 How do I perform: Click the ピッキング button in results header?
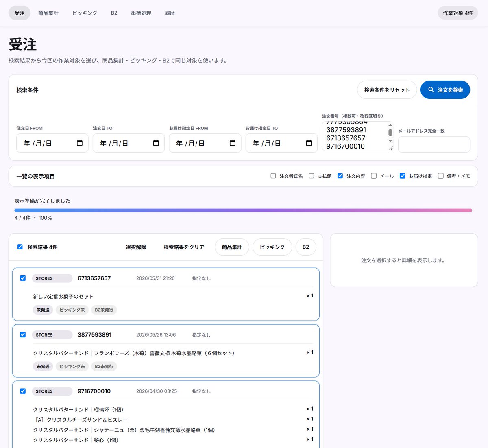(272, 247)
